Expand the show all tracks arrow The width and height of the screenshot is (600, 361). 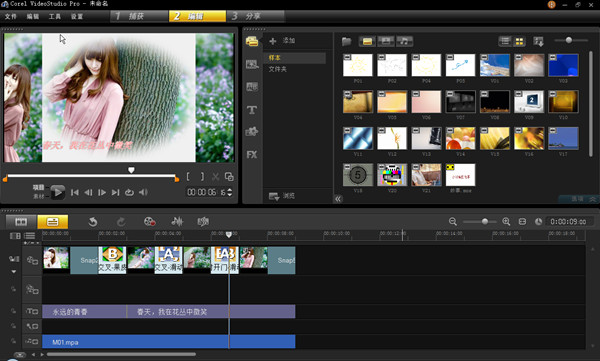(14, 272)
